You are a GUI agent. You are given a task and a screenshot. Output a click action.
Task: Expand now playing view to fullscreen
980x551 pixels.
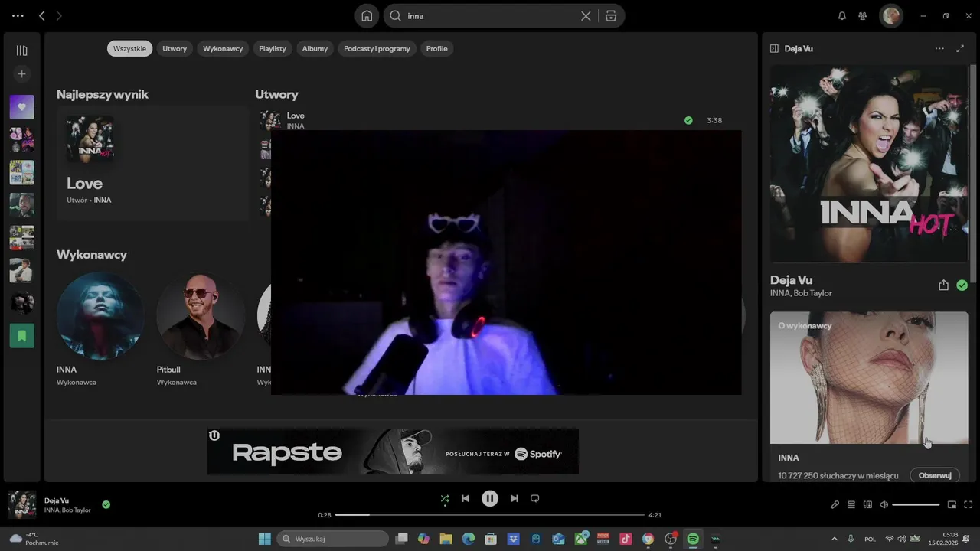pos(960,48)
